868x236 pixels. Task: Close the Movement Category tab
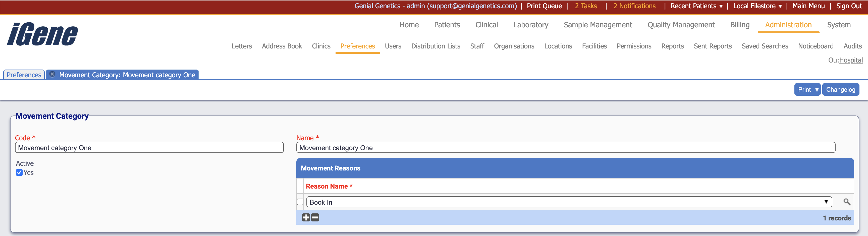52,74
